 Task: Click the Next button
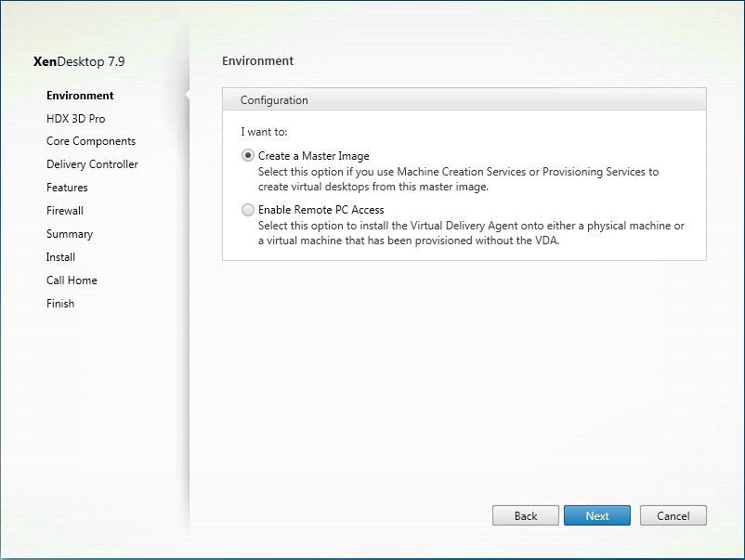596,515
